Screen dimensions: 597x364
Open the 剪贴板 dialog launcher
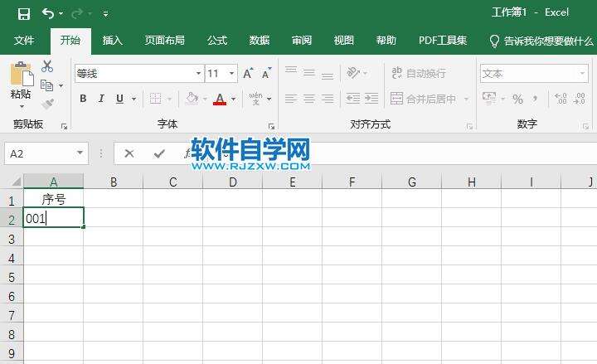(64, 126)
